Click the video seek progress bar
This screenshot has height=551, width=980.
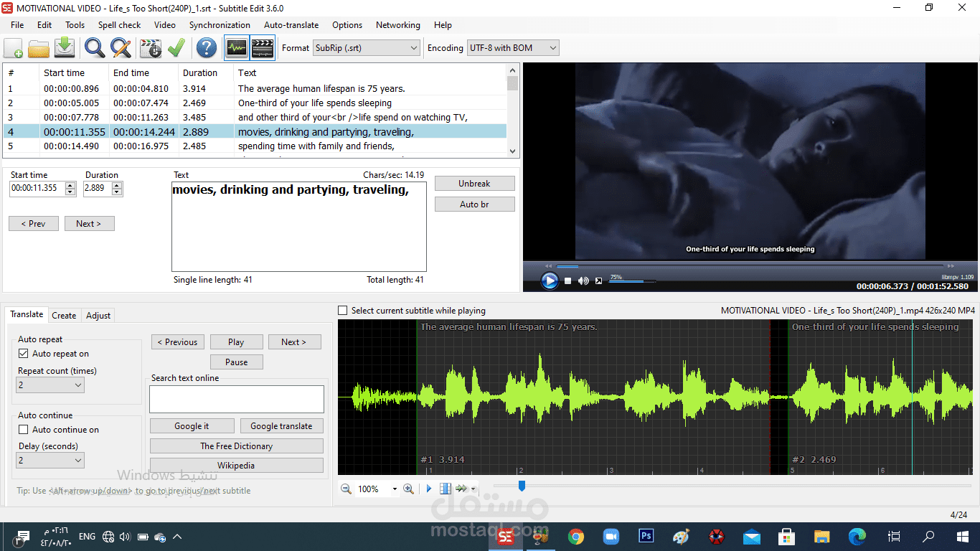750,266
